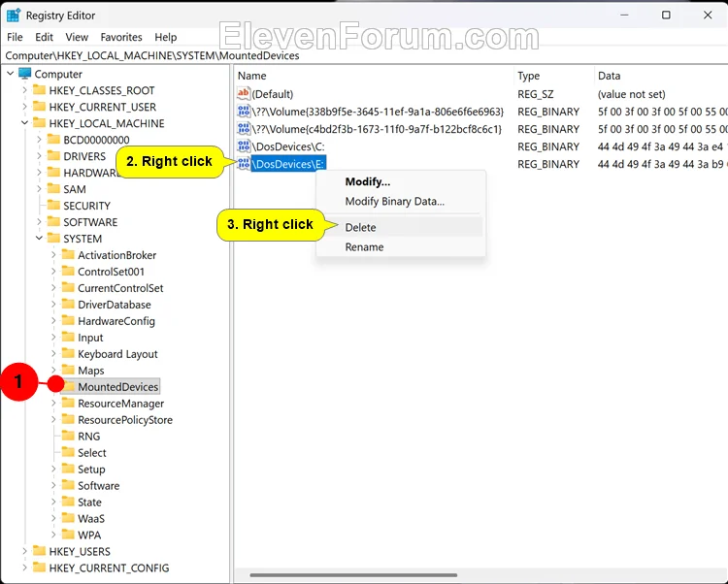Select the Input key
Image resolution: width=728 pixels, height=584 pixels.
(x=90, y=338)
